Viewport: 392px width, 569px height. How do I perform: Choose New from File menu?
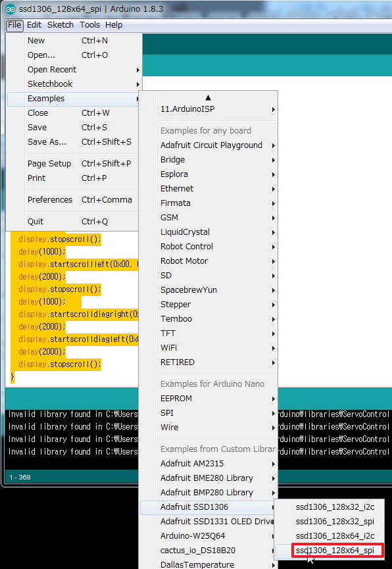pos(74,41)
